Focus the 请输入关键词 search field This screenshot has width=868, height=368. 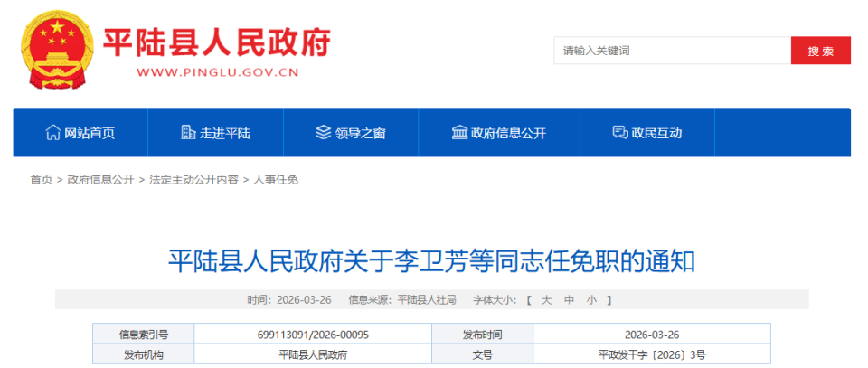(x=672, y=51)
